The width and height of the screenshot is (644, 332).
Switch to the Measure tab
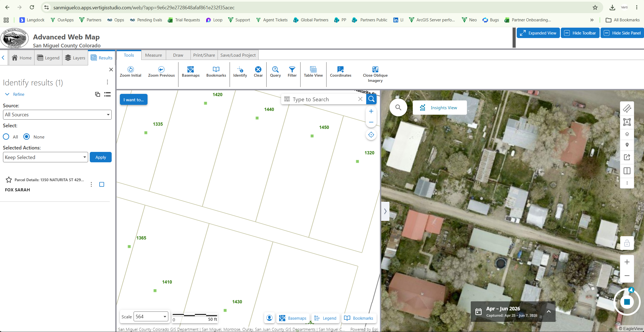154,55
